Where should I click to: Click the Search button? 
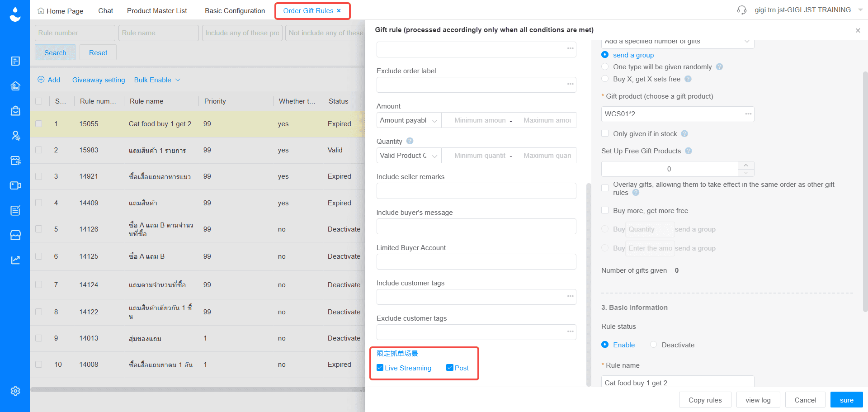click(55, 52)
